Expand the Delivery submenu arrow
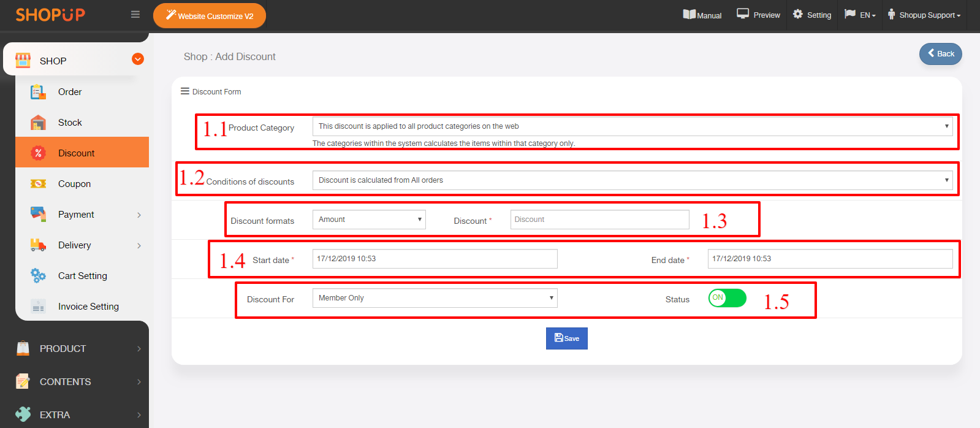Screen dimensions: 980x428 click(139, 245)
